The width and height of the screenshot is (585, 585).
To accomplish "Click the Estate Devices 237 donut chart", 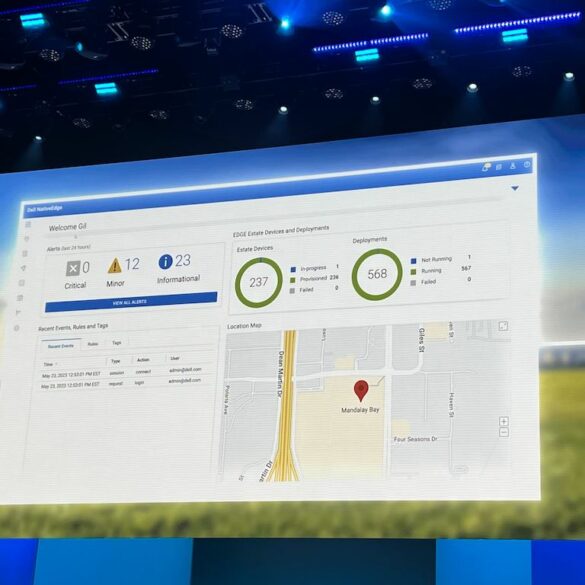I will tap(259, 282).
